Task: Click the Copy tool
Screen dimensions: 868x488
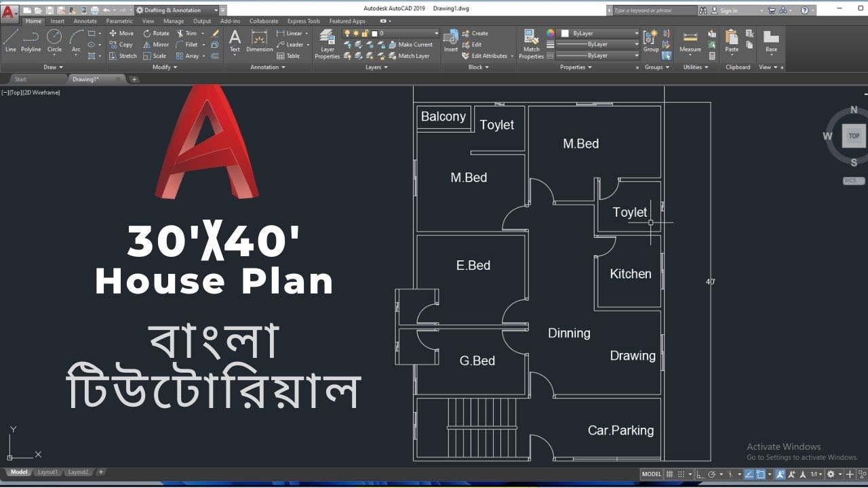Action: click(121, 45)
